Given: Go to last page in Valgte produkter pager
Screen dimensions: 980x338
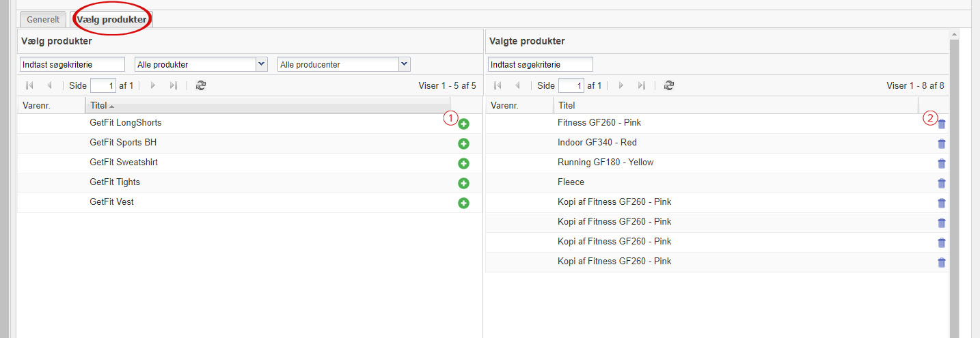Looking at the screenshot, I should (642, 85).
